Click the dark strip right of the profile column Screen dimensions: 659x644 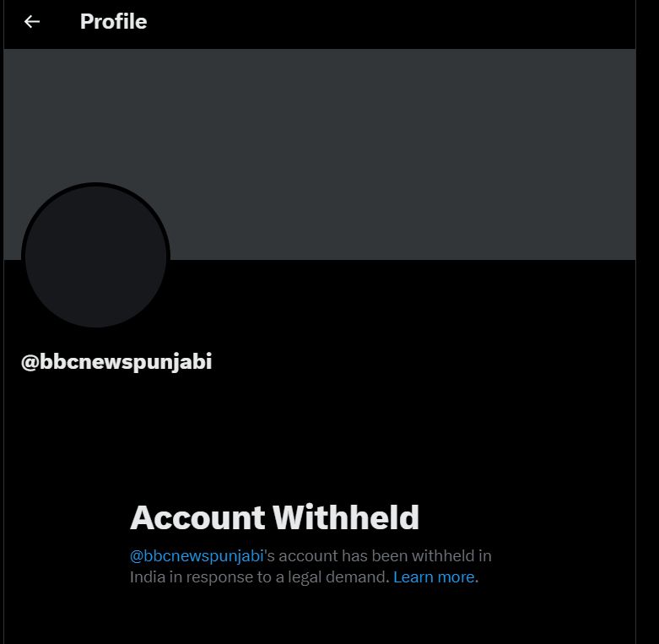(648, 322)
